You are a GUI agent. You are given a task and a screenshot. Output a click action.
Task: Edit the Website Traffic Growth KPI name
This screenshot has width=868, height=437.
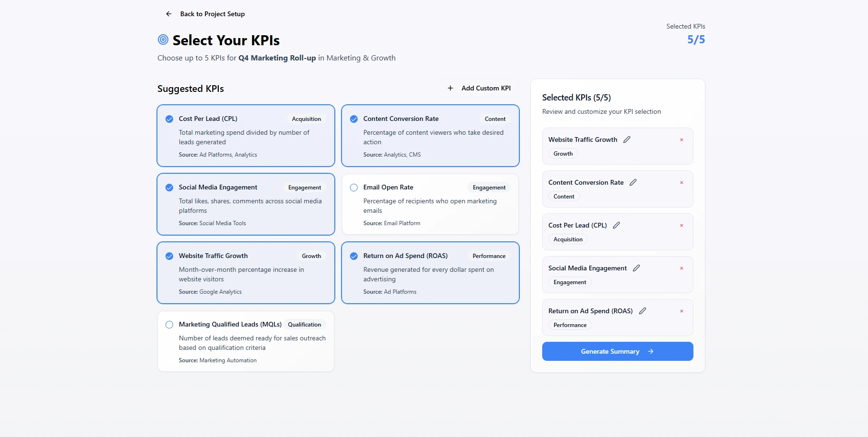click(627, 139)
